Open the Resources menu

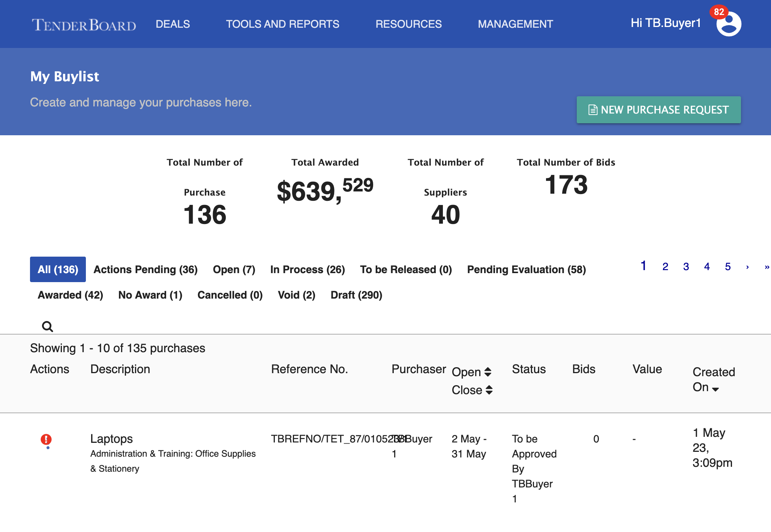pyautogui.click(x=409, y=24)
